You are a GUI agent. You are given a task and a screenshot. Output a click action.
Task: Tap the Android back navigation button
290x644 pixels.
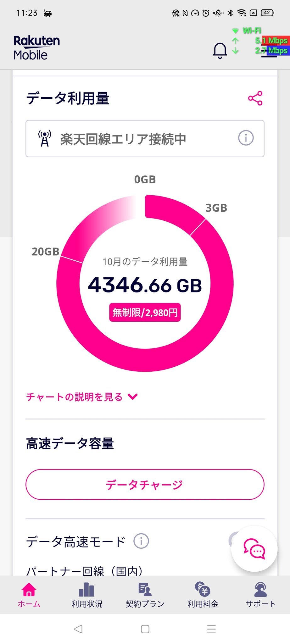[x=78, y=629]
